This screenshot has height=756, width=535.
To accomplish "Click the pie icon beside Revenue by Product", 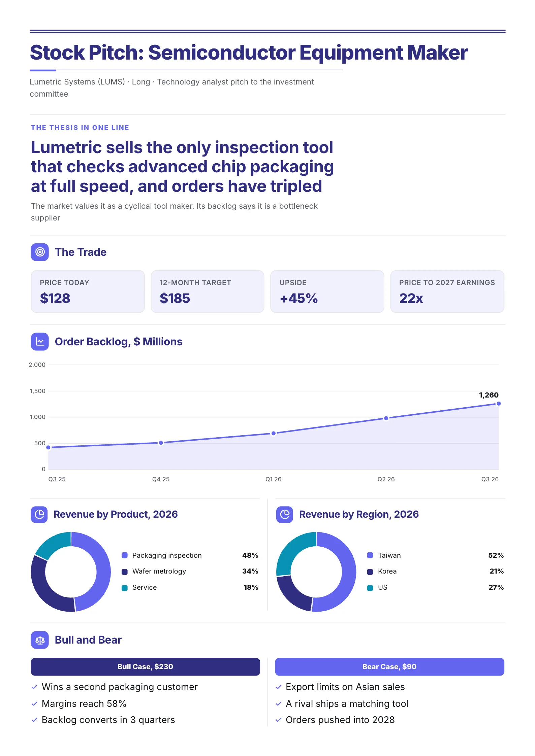I will [x=39, y=514].
